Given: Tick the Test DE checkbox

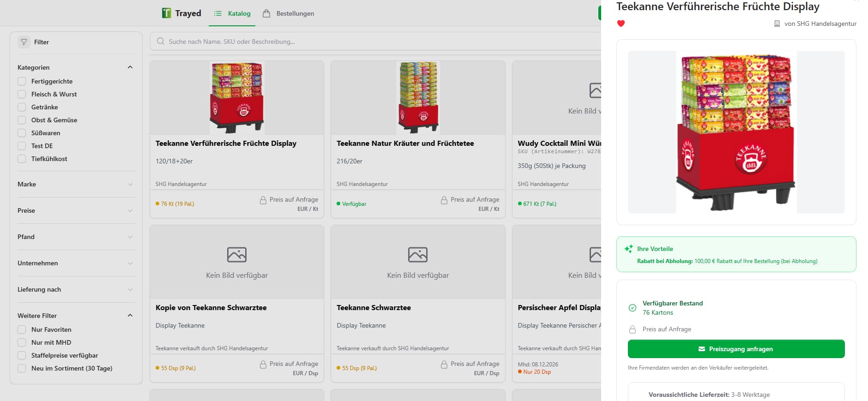Looking at the screenshot, I should (22, 146).
